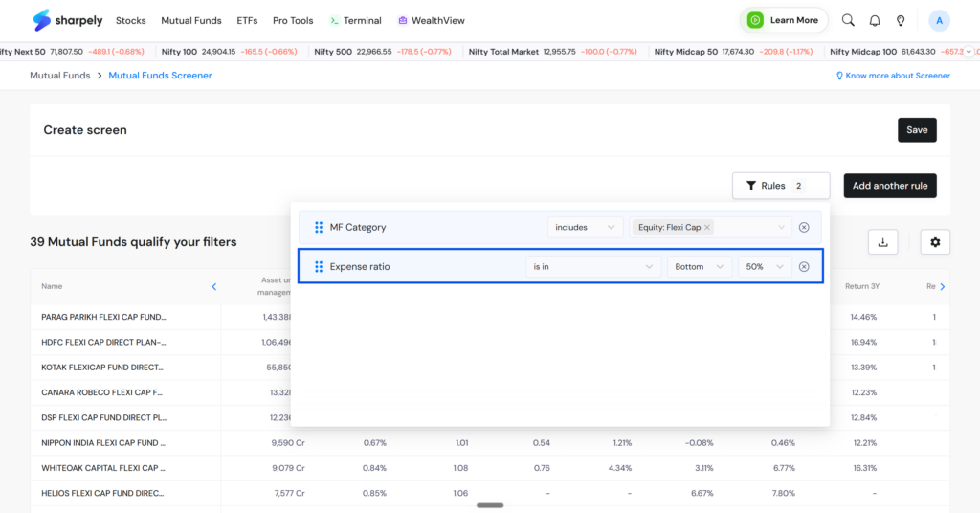The height and width of the screenshot is (513, 980).
Task: Click the Terminal prompt icon
Action: pos(334,21)
